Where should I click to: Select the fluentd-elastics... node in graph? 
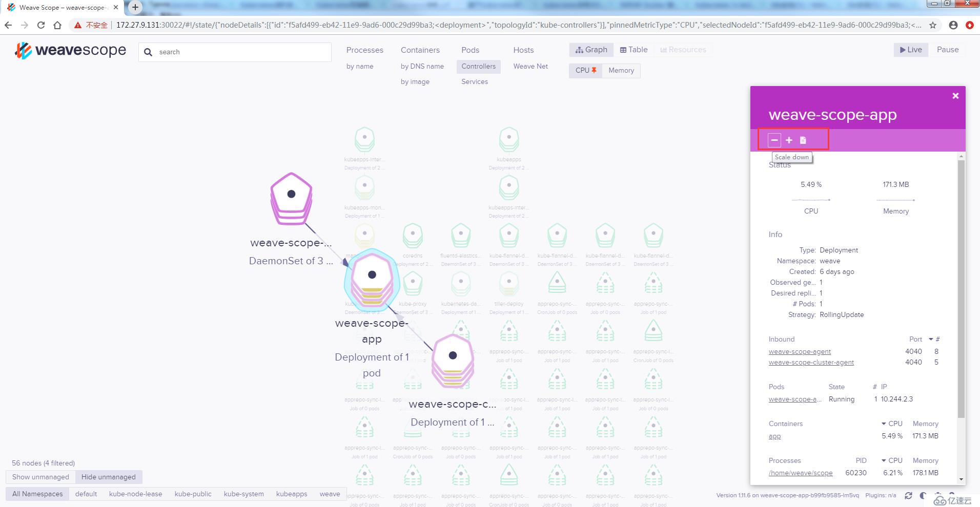tap(461, 236)
